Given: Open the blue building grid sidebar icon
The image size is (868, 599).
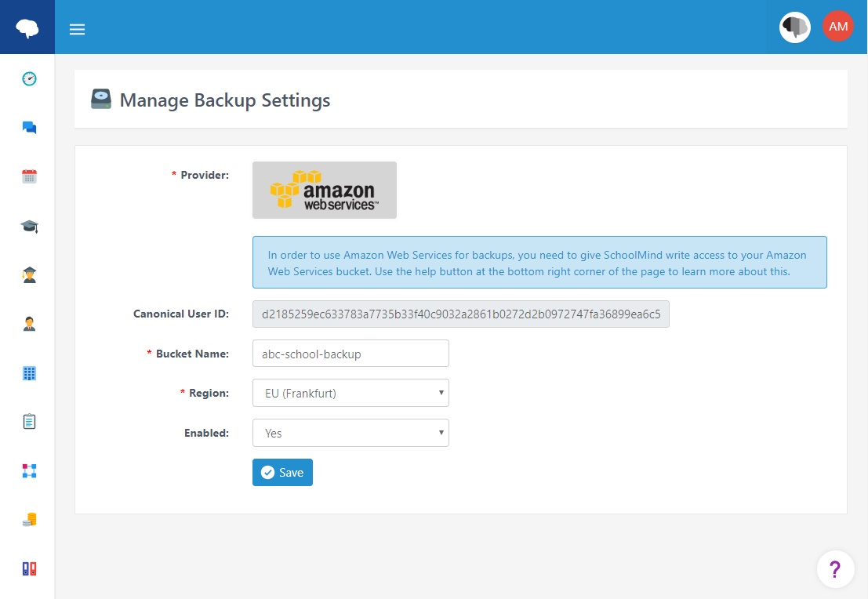Looking at the screenshot, I should point(29,373).
